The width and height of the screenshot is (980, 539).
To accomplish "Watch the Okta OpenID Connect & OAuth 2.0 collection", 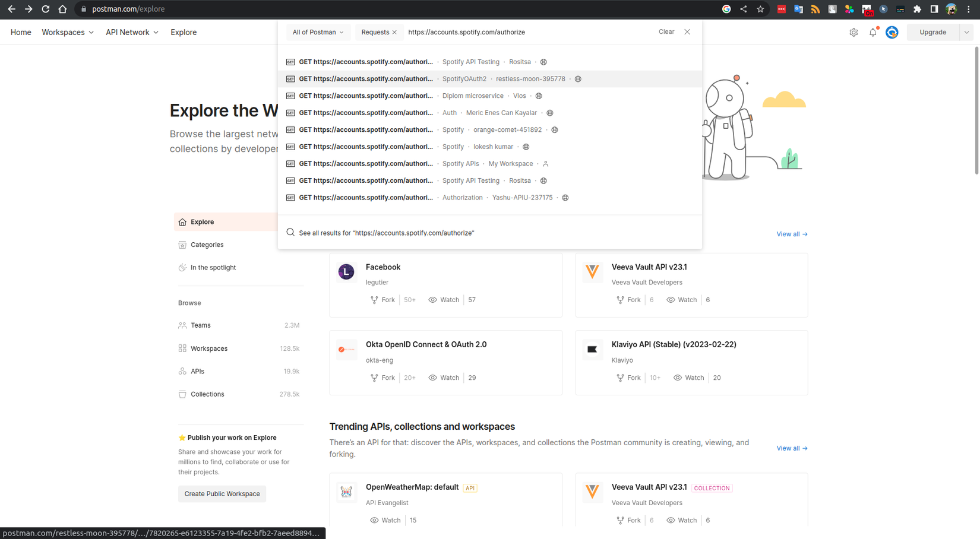I will [x=443, y=378].
